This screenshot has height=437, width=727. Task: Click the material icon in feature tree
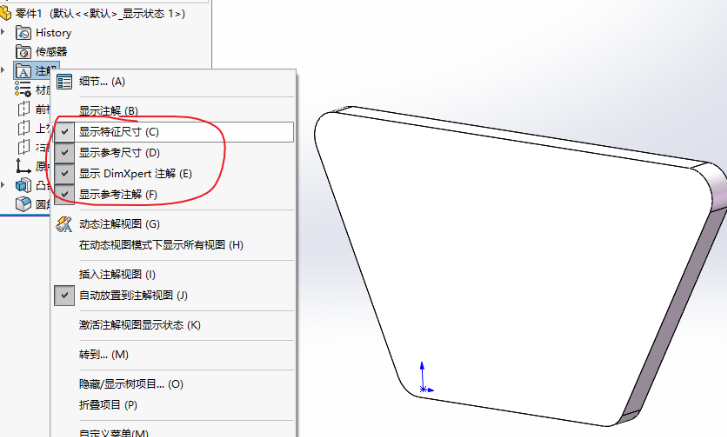[23, 89]
